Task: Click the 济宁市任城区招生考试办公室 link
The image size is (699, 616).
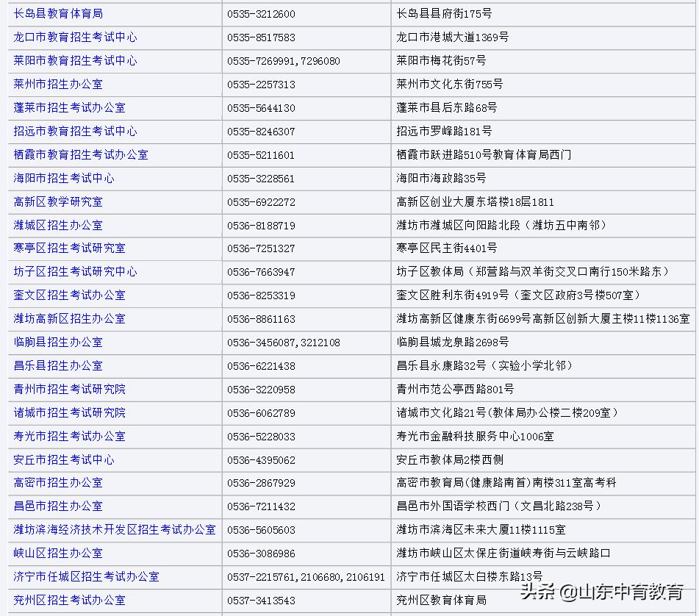Action: pyautogui.click(x=81, y=577)
